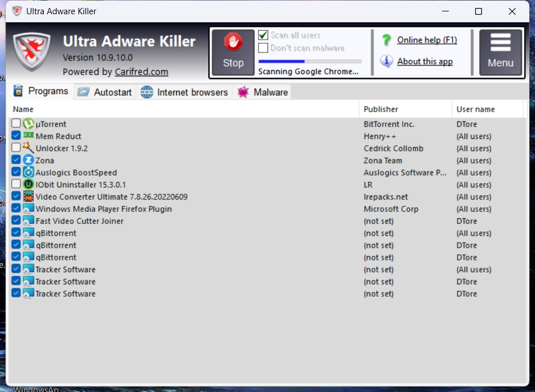Screen dimensions: 535x392
Task: Enable the Don't scan malware checkbox
Action: pos(263,48)
